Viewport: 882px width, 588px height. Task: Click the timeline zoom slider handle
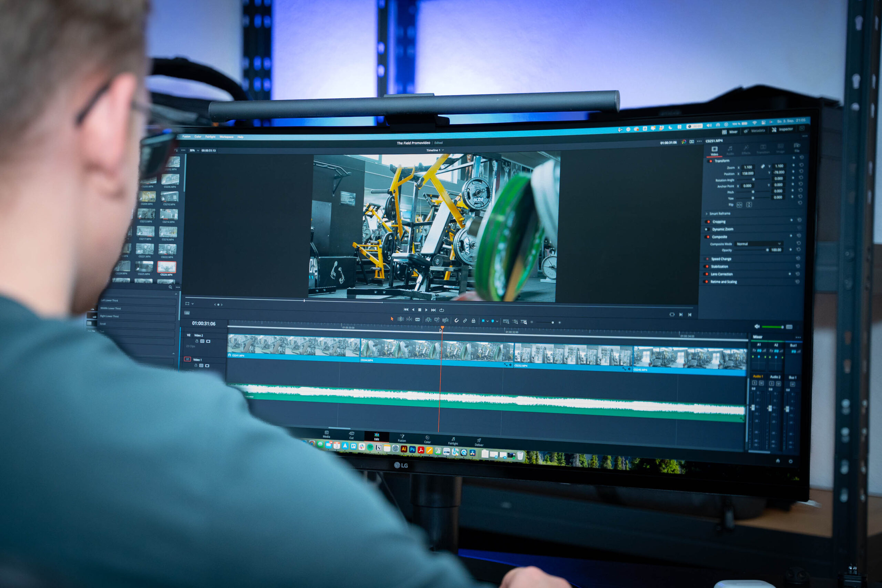[553, 322]
